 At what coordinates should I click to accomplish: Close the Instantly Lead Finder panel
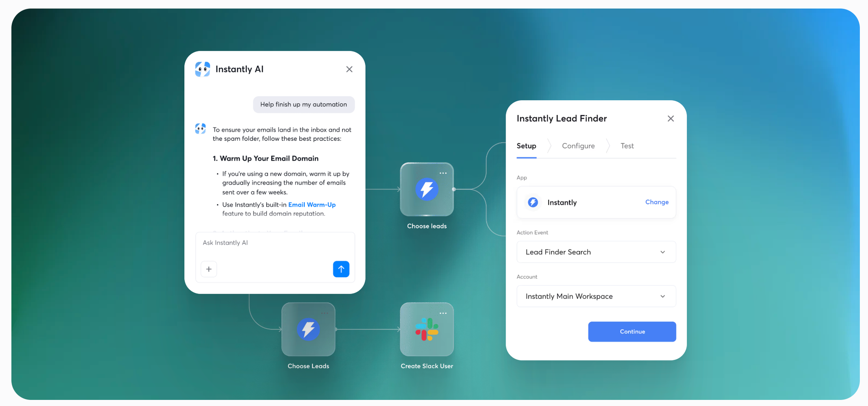(x=671, y=118)
